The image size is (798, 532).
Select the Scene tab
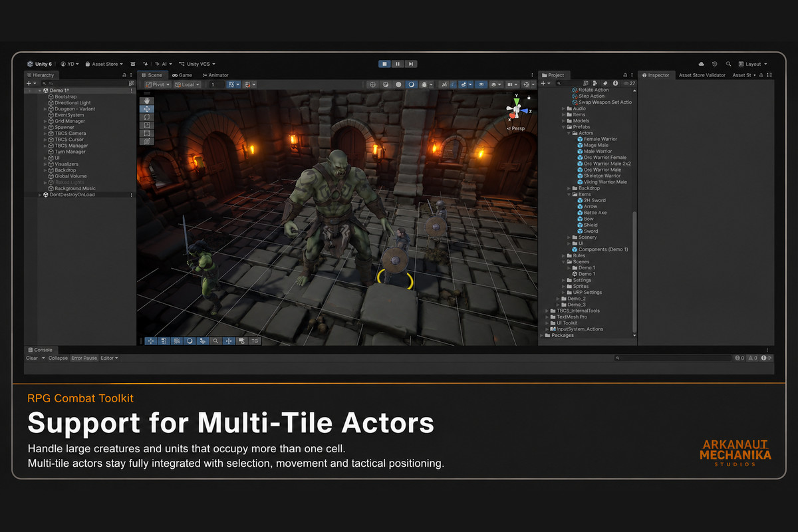pyautogui.click(x=152, y=75)
